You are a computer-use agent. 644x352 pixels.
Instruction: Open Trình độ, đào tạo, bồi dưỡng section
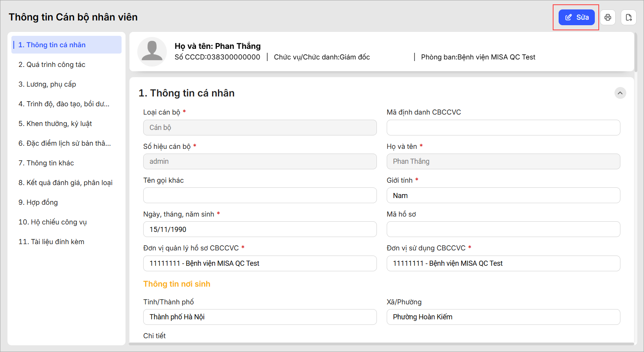point(64,104)
